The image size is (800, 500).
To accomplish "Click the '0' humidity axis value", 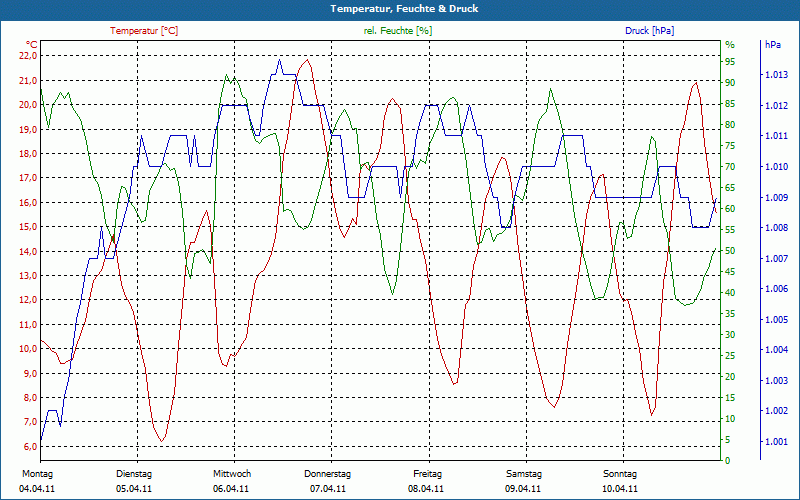I will [x=728, y=461].
